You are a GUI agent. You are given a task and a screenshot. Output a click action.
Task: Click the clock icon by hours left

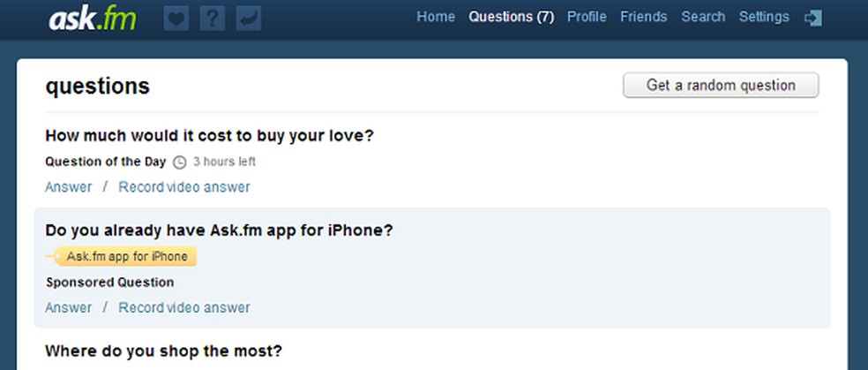[x=180, y=162]
